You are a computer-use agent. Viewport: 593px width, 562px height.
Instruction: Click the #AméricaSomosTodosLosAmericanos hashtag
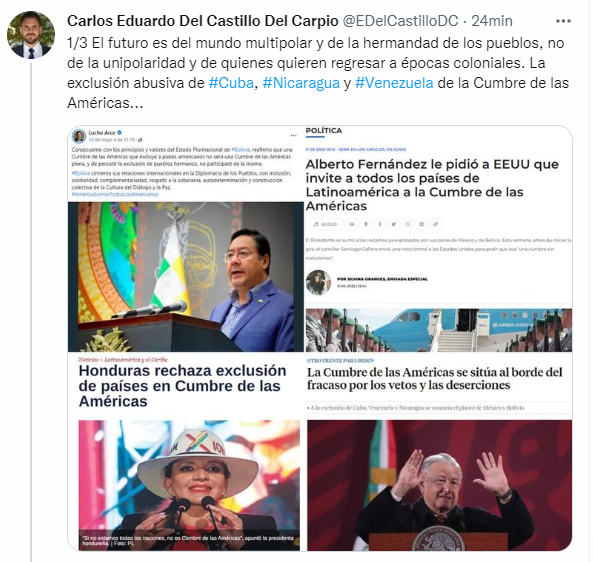click(115, 194)
